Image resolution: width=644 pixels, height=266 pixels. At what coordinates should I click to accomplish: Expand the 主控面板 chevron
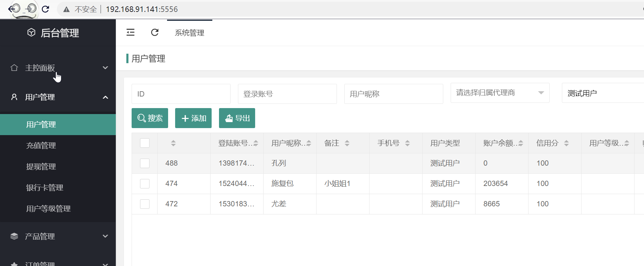pos(105,67)
